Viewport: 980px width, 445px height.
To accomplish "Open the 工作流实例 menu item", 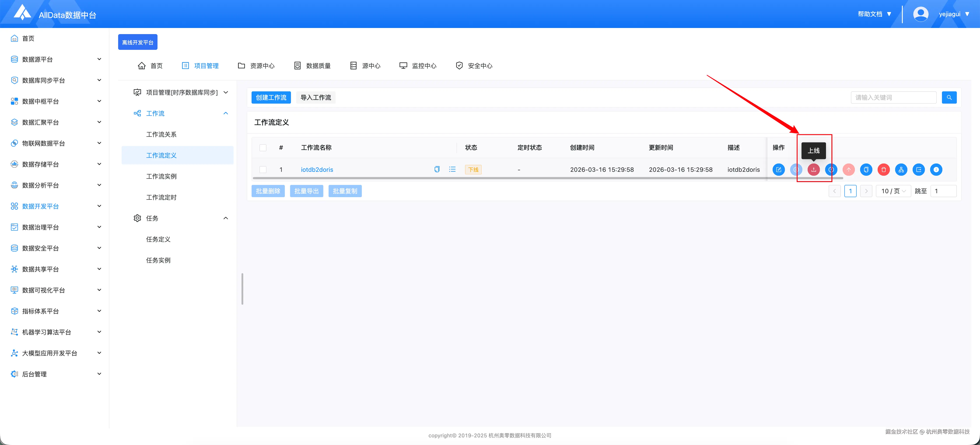I will pos(161,176).
